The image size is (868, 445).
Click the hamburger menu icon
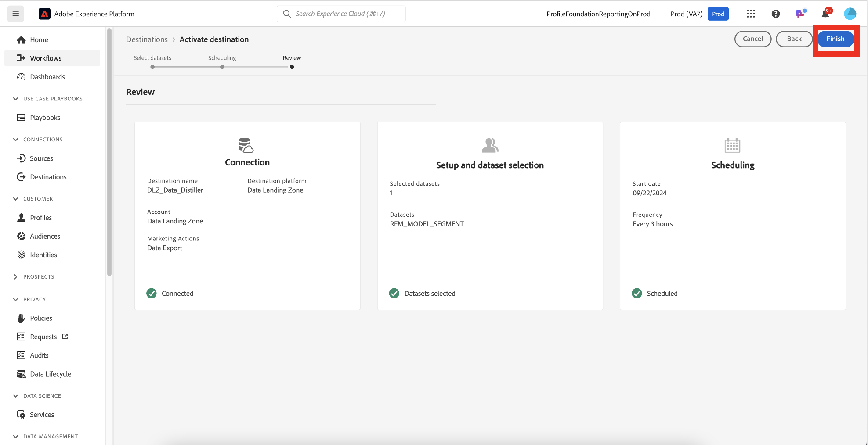pyautogui.click(x=15, y=14)
